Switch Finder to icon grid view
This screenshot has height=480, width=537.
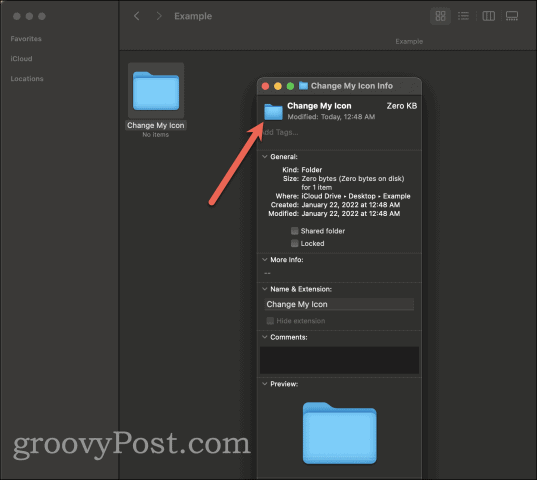(x=440, y=16)
